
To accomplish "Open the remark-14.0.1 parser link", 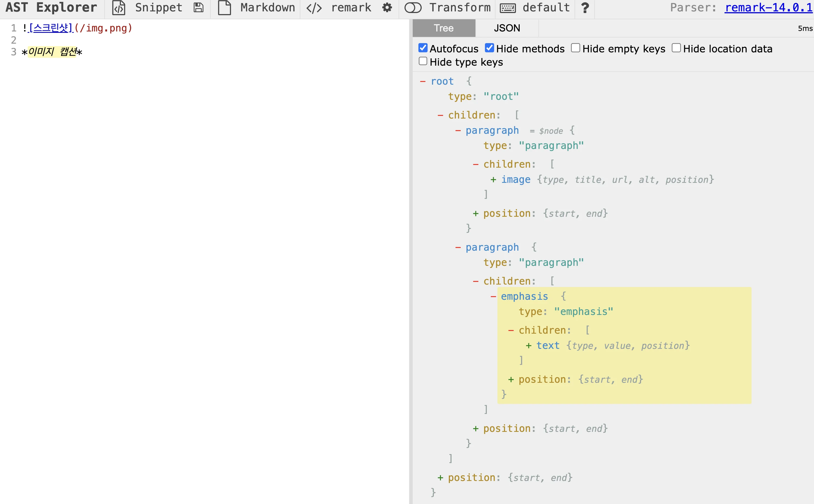I will tap(768, 8).
